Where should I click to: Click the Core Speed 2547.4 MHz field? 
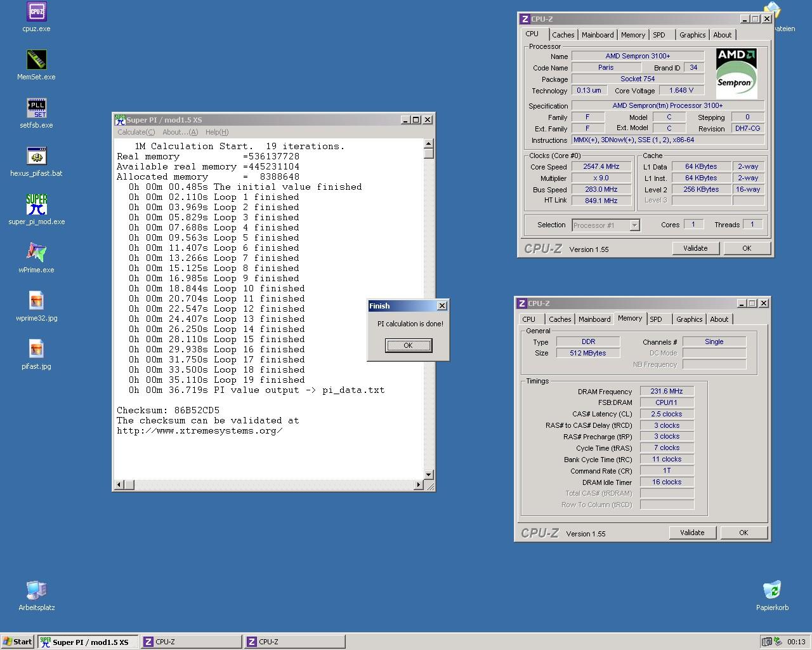(601, 166)
